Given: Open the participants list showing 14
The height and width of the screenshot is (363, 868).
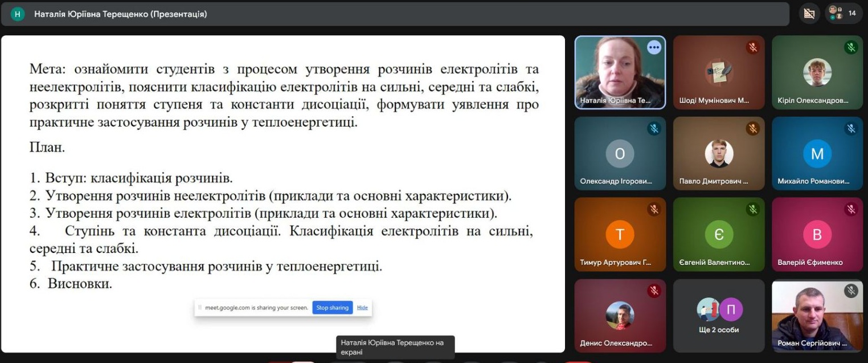Looking at the screenshot, I should pyautogui.click(x=844, y=13).
